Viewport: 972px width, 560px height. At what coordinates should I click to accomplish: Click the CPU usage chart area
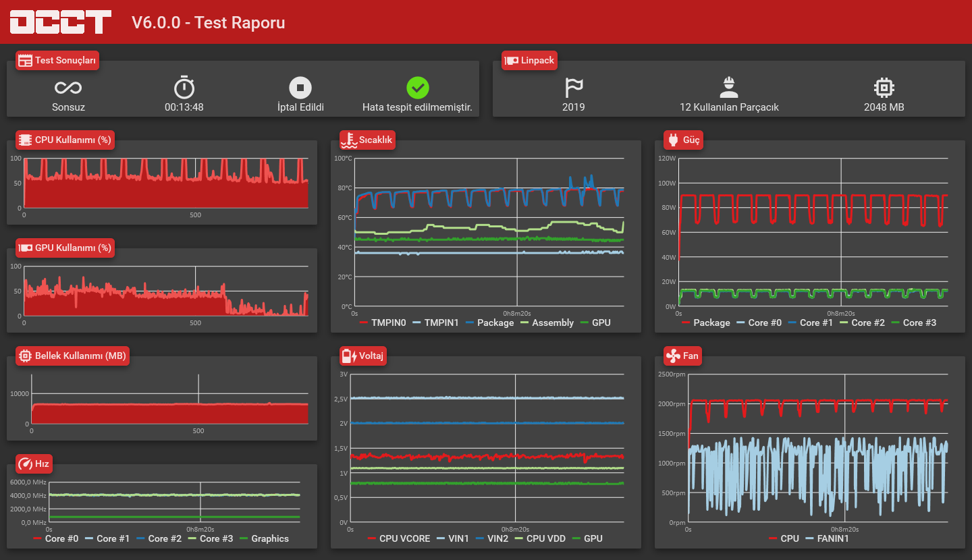pyautogui.click(x=166, y=183)
